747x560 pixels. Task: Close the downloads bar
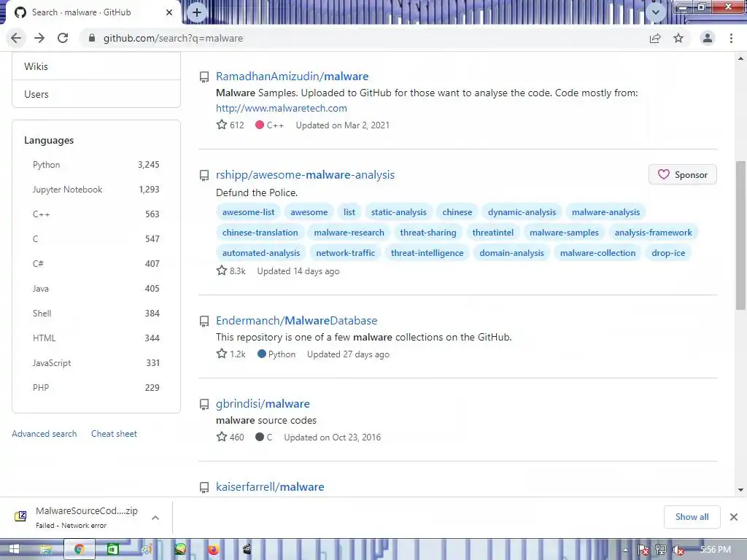click(734, 517)
